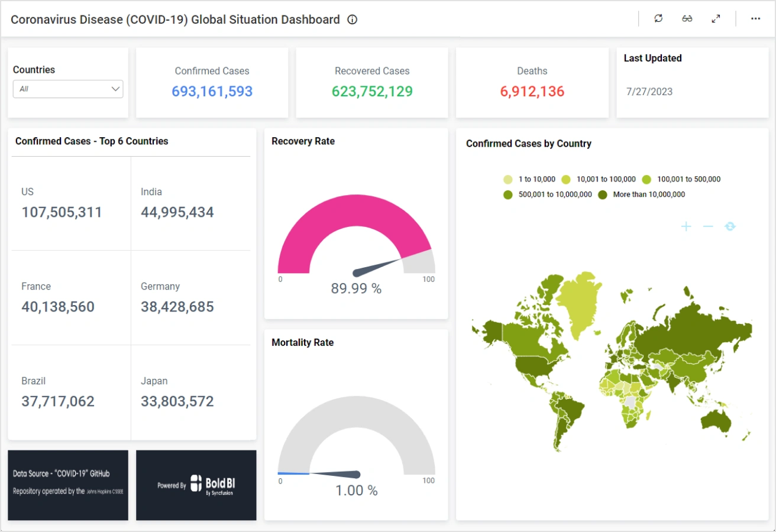Click the info icon beside dashboard title
The width and height of the screenshot is (776, 532).
[353, 20]
